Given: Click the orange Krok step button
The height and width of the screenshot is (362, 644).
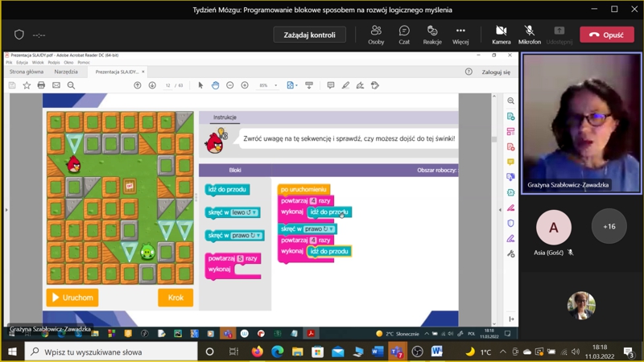Looking at the screenshot, I should coord(175,298).
